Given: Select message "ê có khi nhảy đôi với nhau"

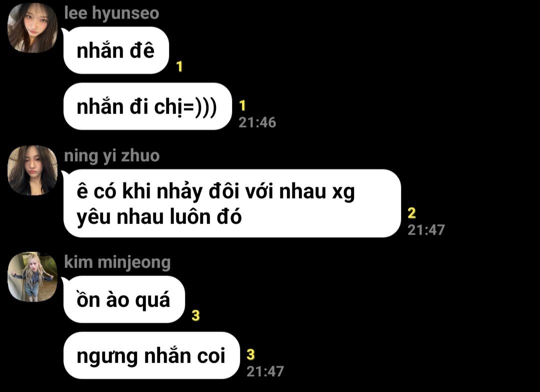Looking at the screenshot, I should pos(232,203).
